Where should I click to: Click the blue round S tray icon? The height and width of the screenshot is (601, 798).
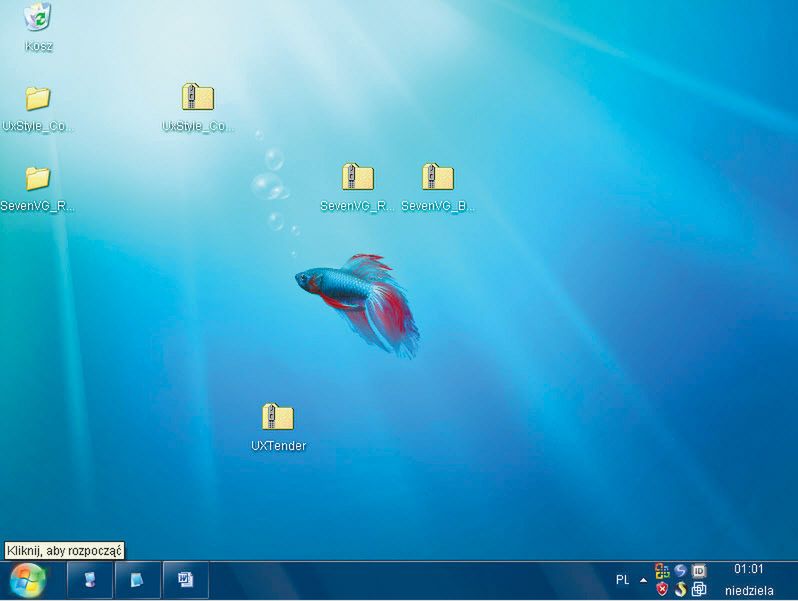click(680, 571)
